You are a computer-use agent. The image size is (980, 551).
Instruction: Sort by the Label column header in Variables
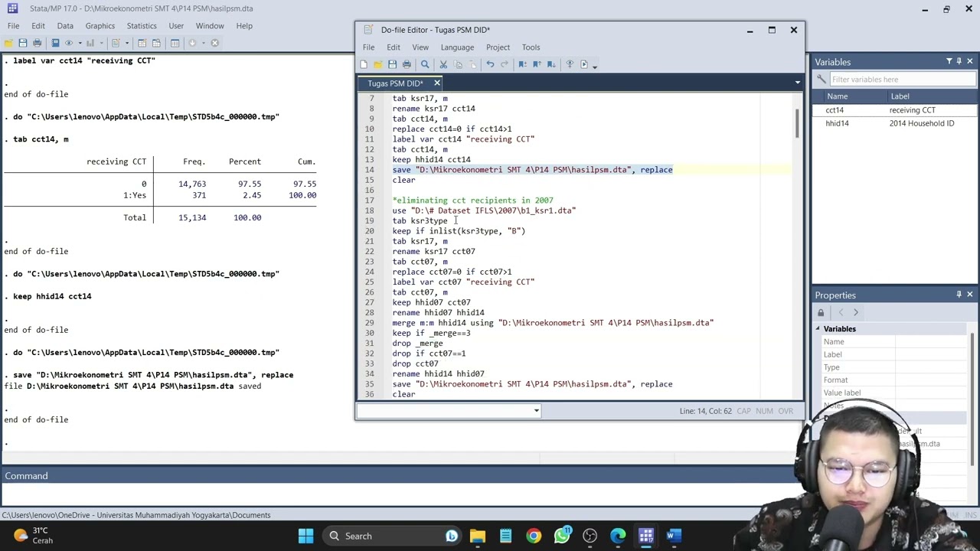[931, 96]
